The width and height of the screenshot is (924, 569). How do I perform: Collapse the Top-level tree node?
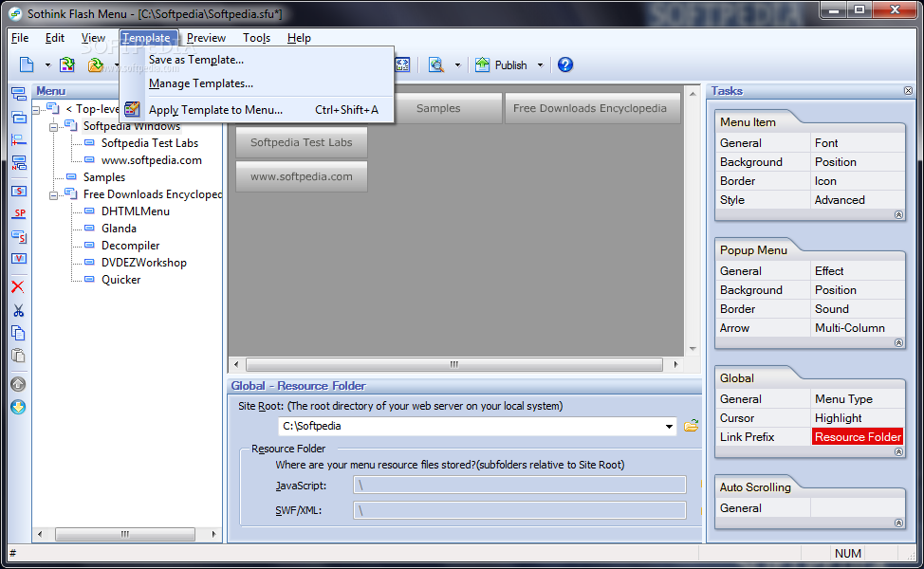36,110
